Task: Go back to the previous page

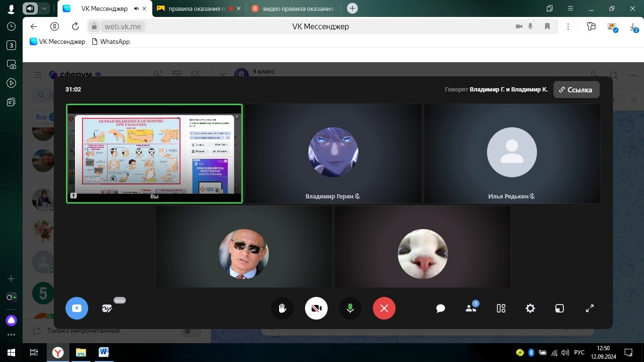Action: coord(33,26)
